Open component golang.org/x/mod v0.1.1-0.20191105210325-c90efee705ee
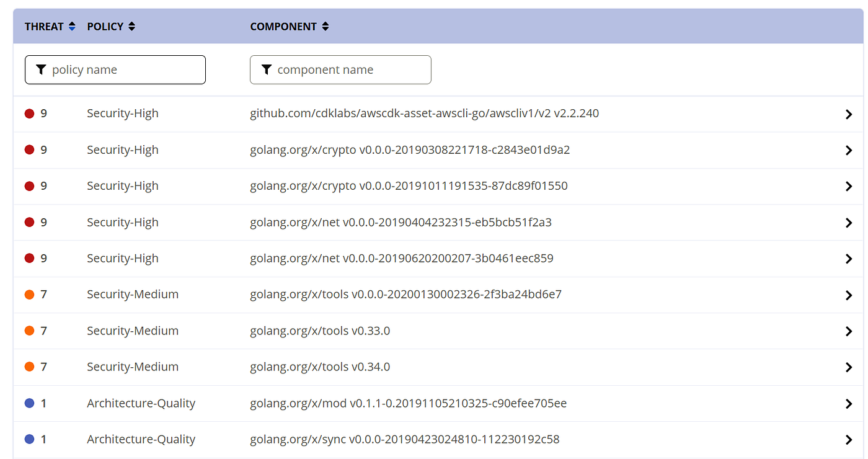This screenshot has width=868, height=459. (x=408, y=403)
